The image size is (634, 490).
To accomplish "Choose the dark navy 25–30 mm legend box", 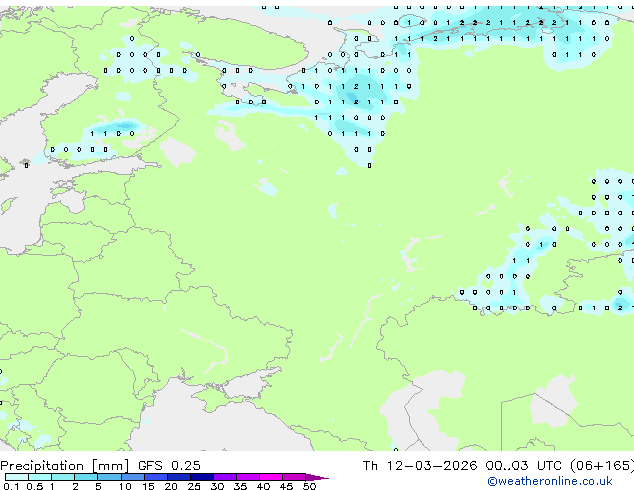I will 201,477.
